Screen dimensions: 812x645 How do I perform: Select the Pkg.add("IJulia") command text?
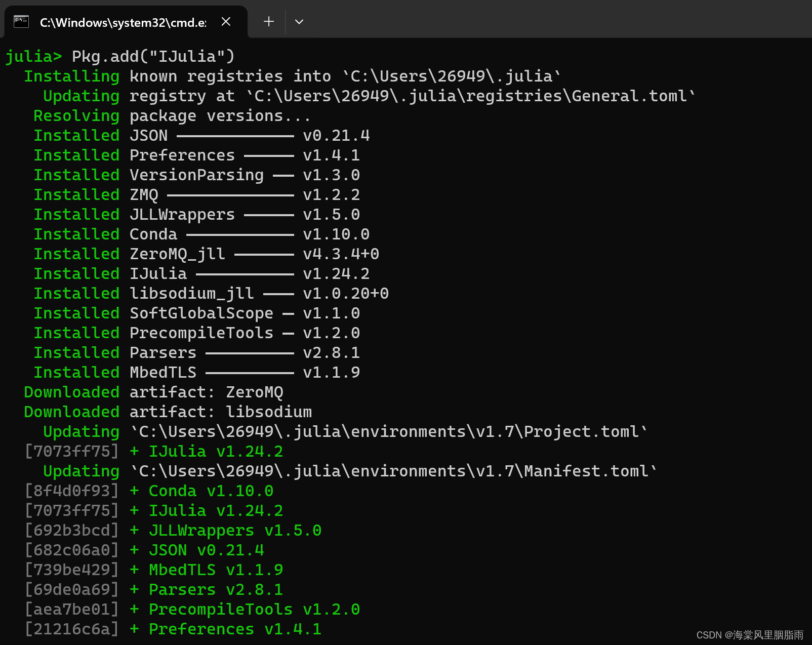152,56
